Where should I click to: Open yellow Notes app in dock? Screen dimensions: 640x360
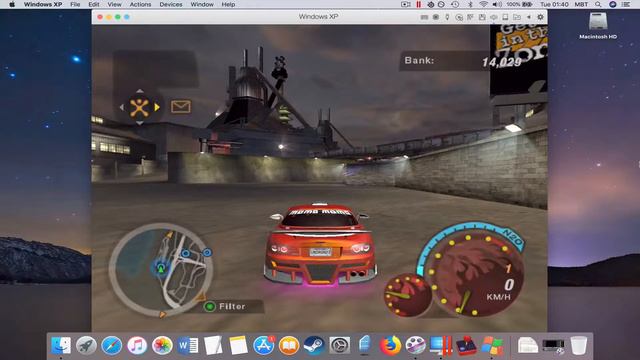(238, 345)
